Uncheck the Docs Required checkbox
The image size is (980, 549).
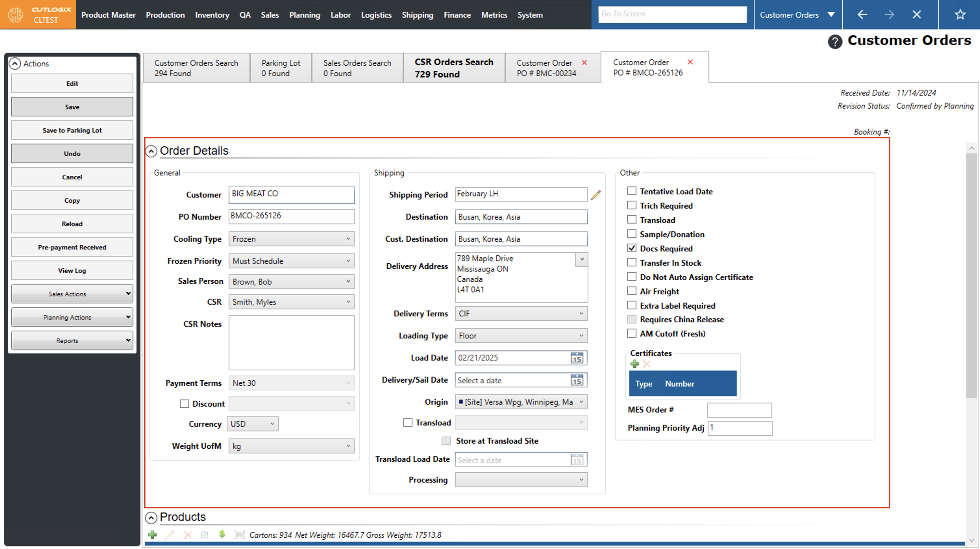click(x=632, y=248)
